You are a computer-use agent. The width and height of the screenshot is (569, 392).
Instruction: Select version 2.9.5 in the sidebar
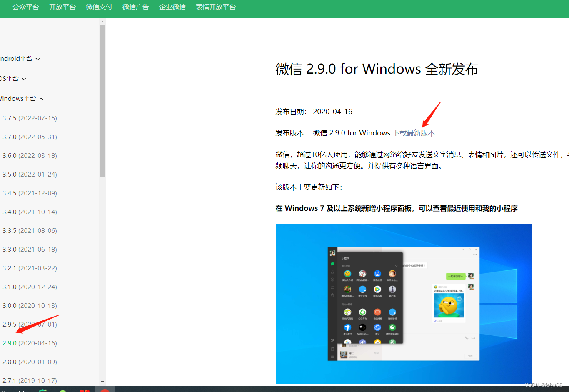30,325
